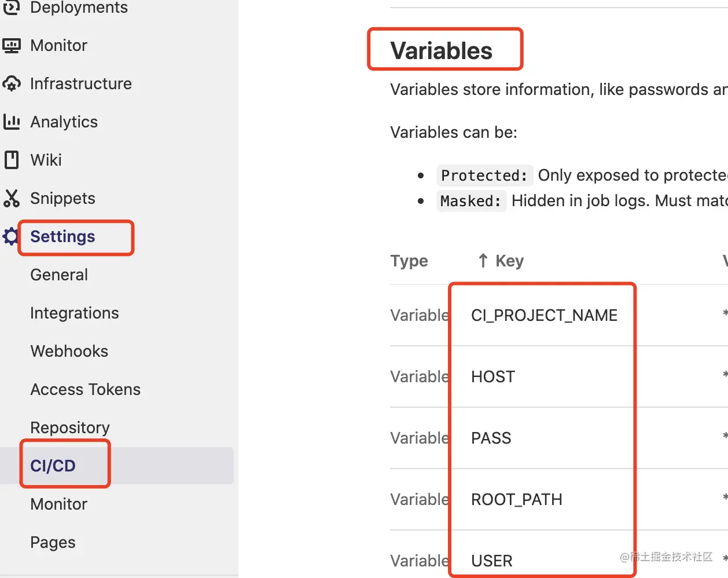
Task: Select CI/CD in settings submenu
Action: [53, 466]
